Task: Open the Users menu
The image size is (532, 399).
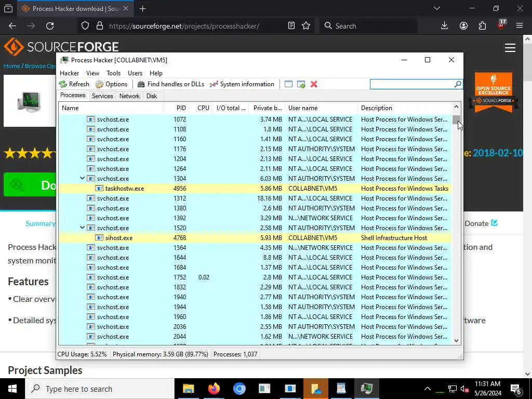Action: 135,73
